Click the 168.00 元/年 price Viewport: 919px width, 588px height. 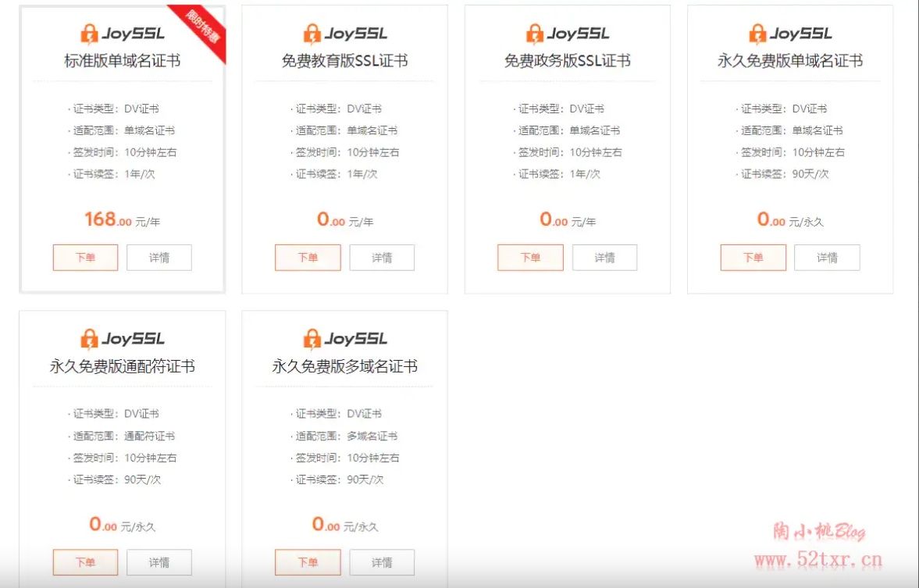(123, 220)
